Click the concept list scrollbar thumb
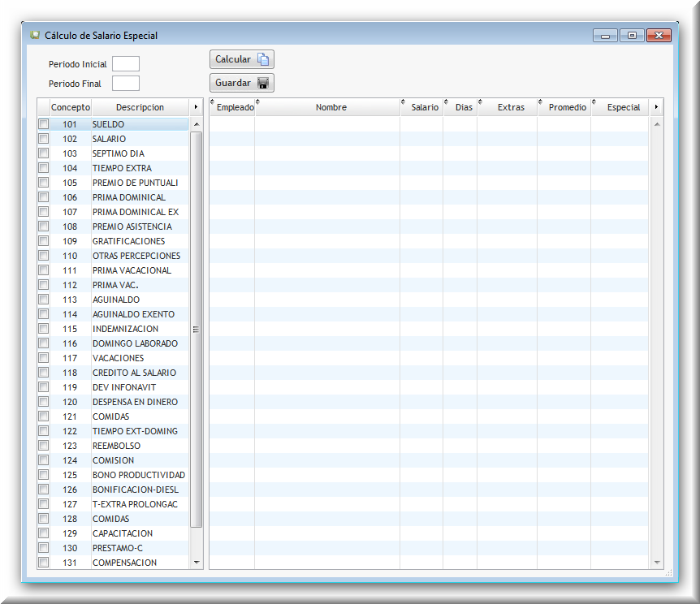 point(196,330)
